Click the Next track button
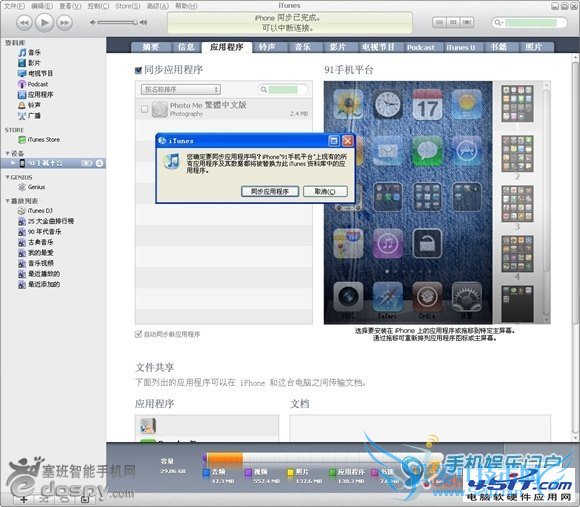 tap(64, 23)
